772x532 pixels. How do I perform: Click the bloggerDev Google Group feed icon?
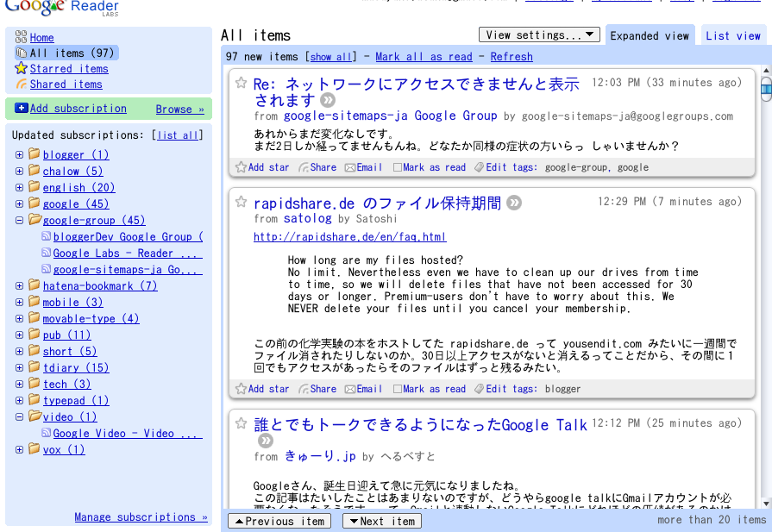pos(47,236)
